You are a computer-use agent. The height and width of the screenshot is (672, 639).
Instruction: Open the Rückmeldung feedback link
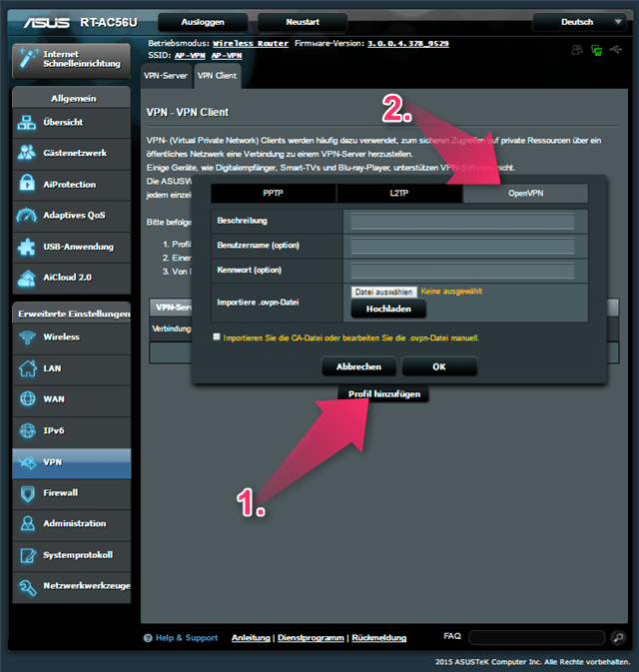click(378, 638)
